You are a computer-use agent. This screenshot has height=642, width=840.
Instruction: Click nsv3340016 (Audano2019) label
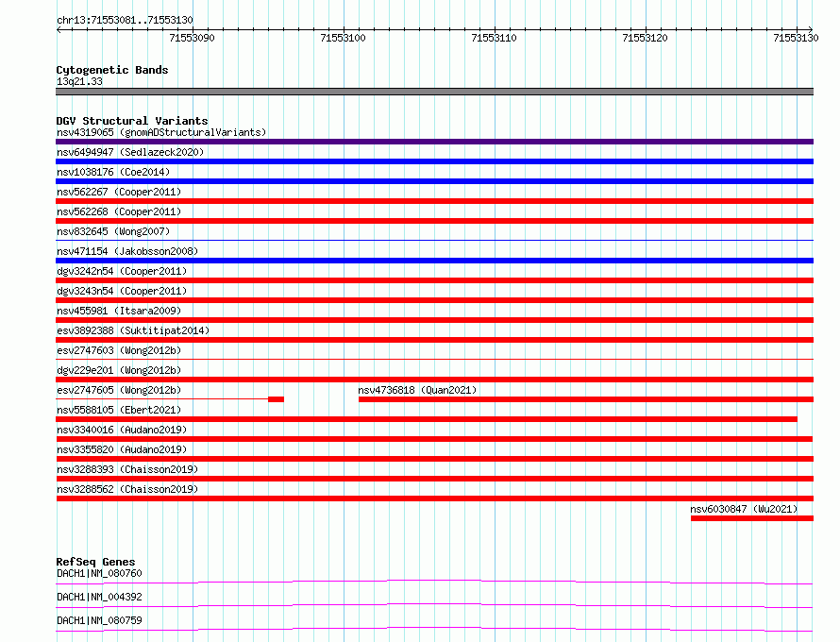tap(122, 430)
